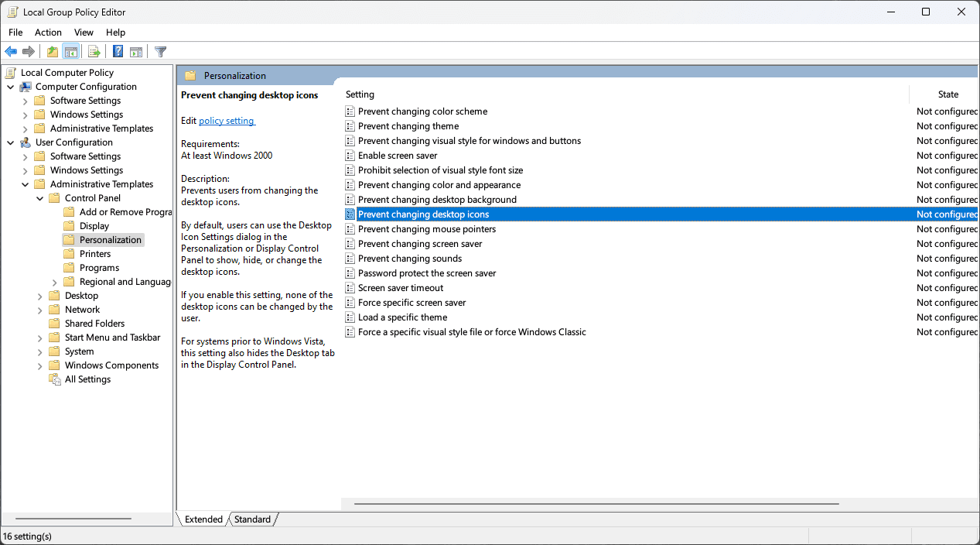This screenshot has height=545, width=980.
Task: Open the Help menu
Action: 116,33
